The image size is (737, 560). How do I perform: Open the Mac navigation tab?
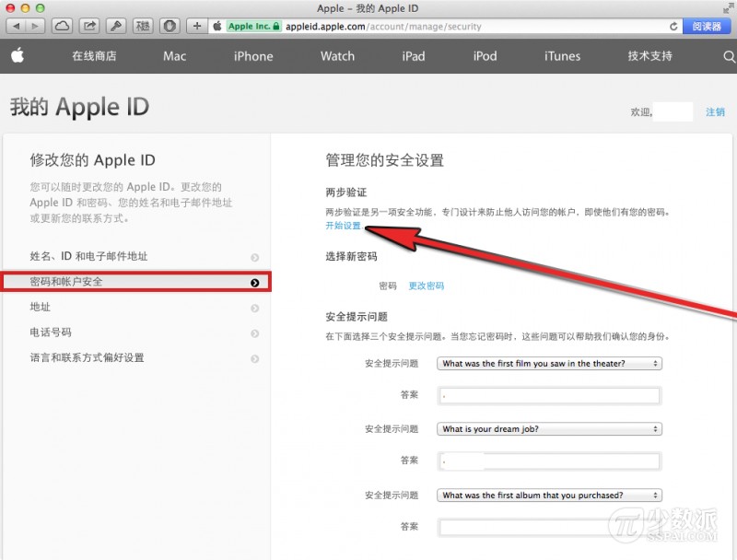pyautogui.click(x=174, y=56)
